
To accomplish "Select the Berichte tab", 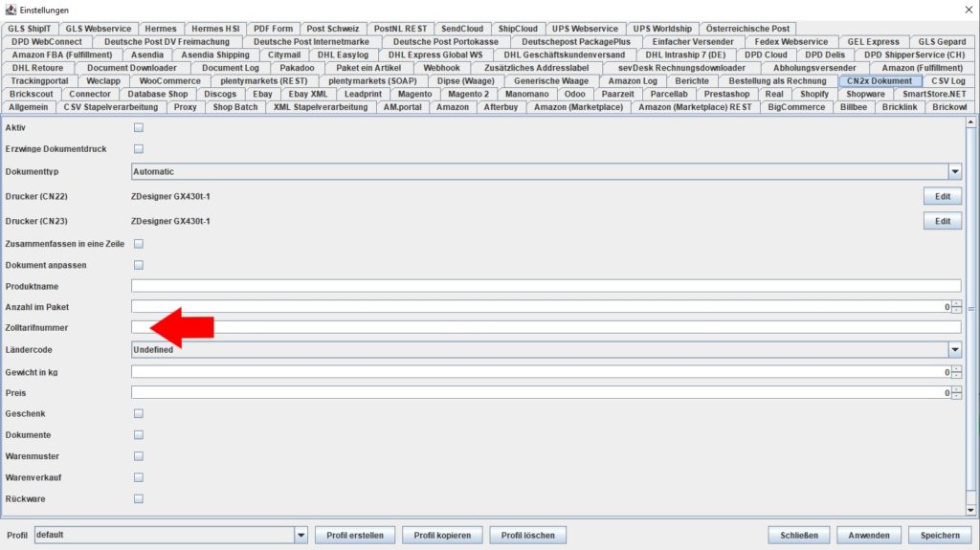I will point(691,80).
